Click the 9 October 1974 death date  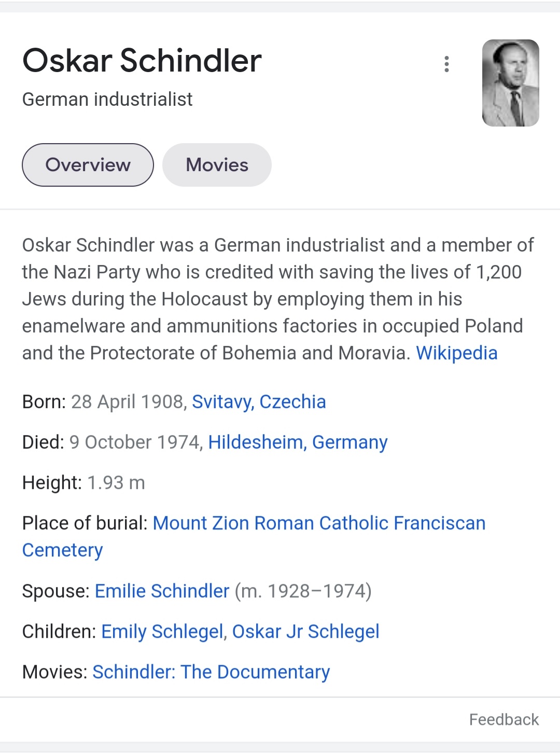(134, 442)
